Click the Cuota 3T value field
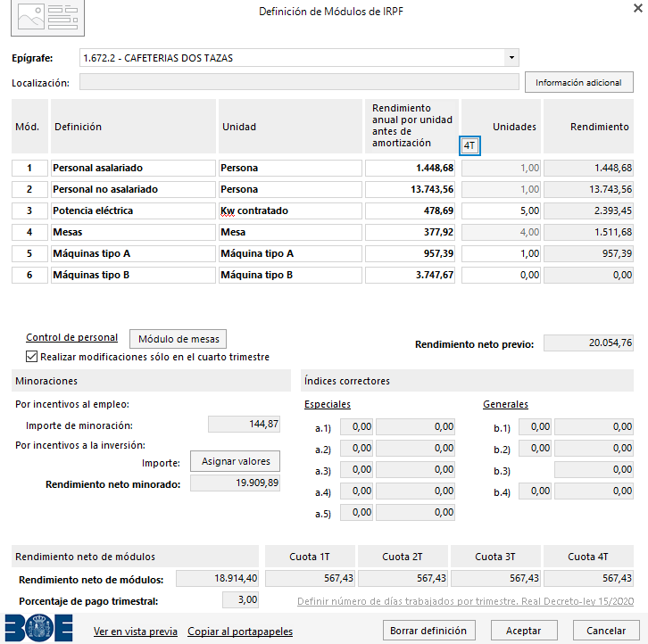This screenshot has width=648, height=644. pos(495,578)
